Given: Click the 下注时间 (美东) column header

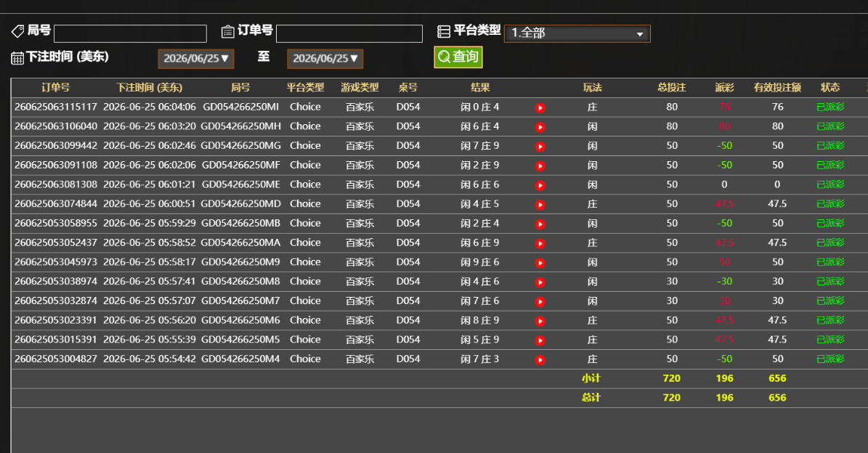Looking at the screenshot, I should tap(149, 87).
